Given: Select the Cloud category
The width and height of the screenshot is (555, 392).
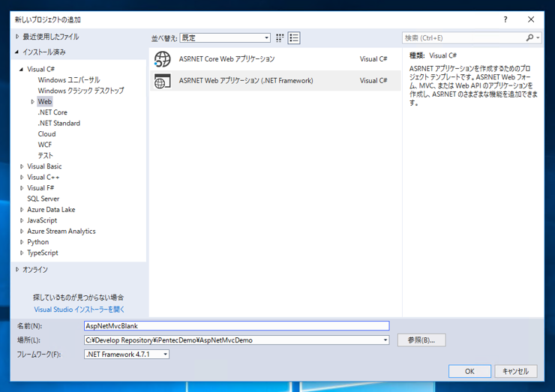Looking at the screenshot, I should pos(46,133).
